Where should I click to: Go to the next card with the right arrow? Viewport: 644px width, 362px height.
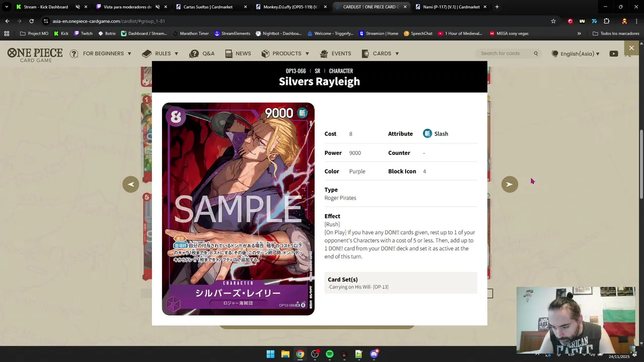click(x=509, y=184)
